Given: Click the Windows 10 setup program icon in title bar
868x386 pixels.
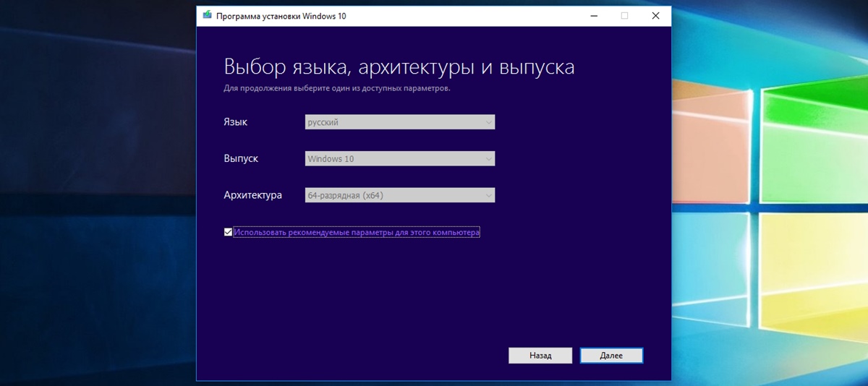Looking at the screenshot, I should [x=207, y=15].
